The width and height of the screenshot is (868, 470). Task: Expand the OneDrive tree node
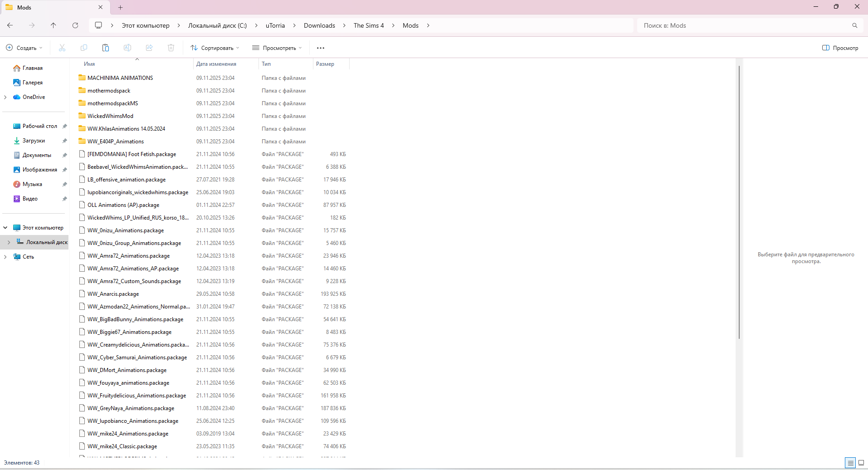coord(5,97)
